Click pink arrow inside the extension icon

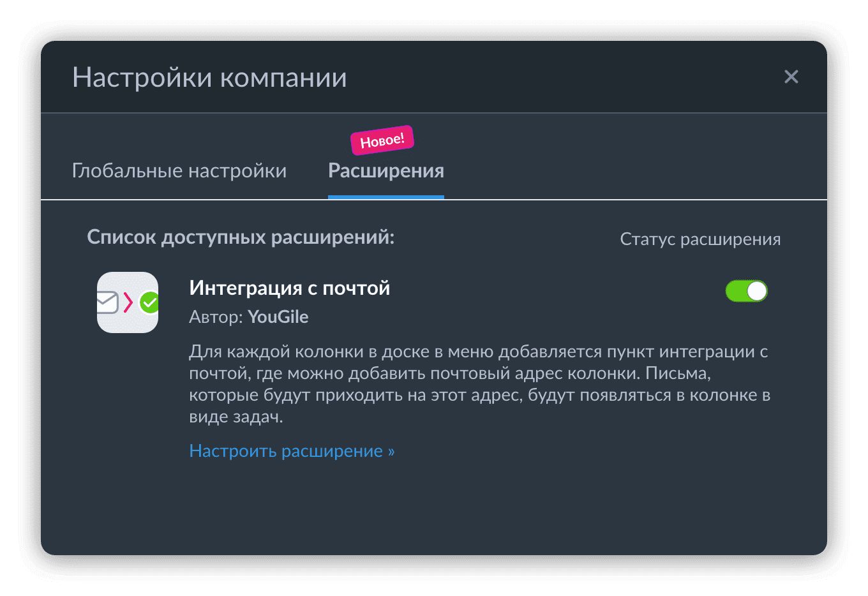[128, 302]
